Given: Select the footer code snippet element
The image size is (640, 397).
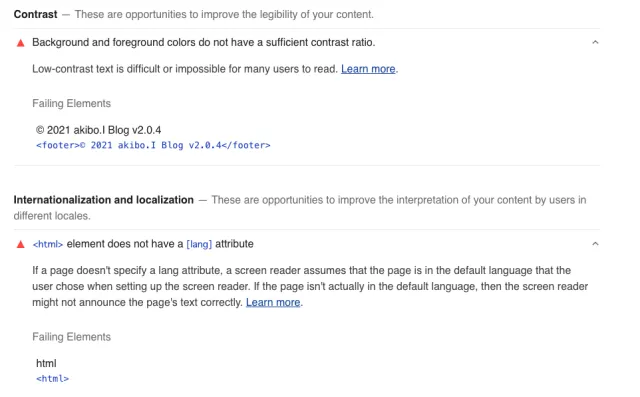Looking at the screenshot, I should point(153,145).
